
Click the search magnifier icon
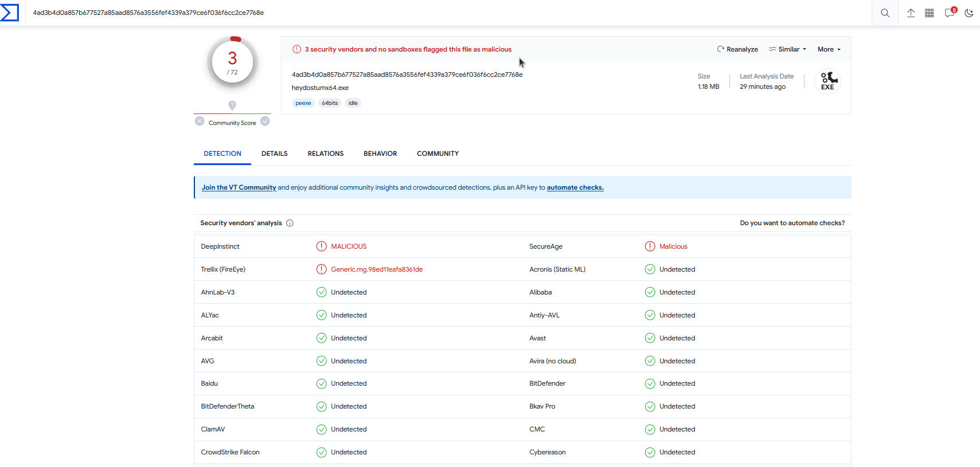[885, 13]
